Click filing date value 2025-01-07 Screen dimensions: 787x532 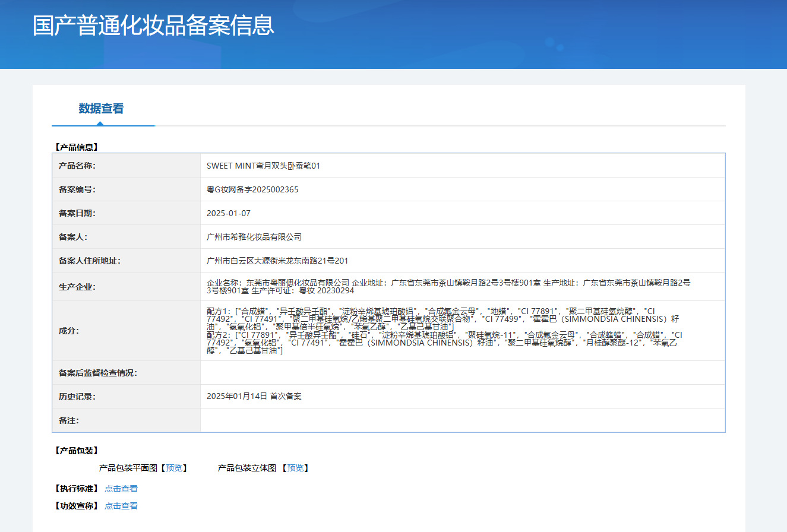click(229, 213)
